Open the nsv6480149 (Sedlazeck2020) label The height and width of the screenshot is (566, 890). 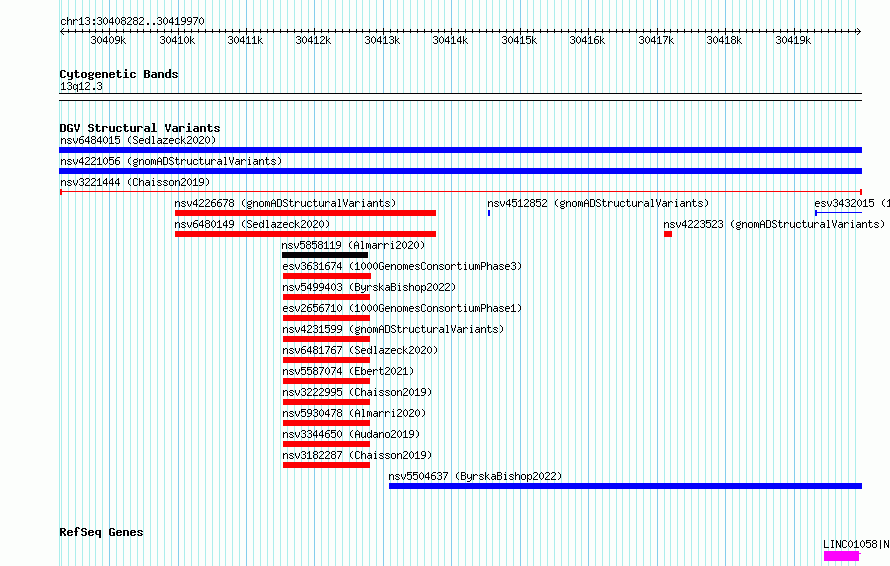click(252, 224)
